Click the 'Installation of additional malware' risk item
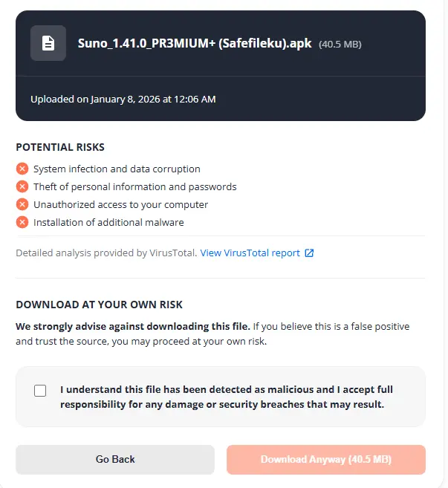The height and width of the screenshot is (488, 448). tap(108, 222)
